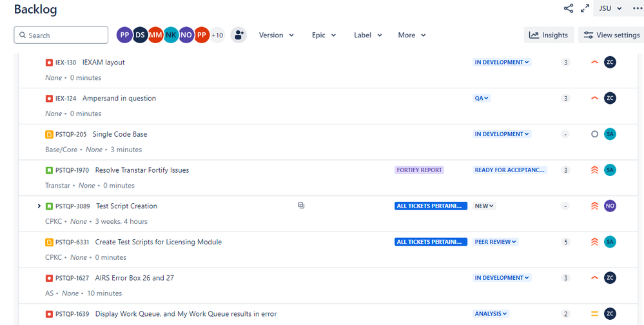Image resolution: width=644 pixels, height=325 pixels.
Task: Open issue PSTQP-1639
Action: (x=72, y=314)
